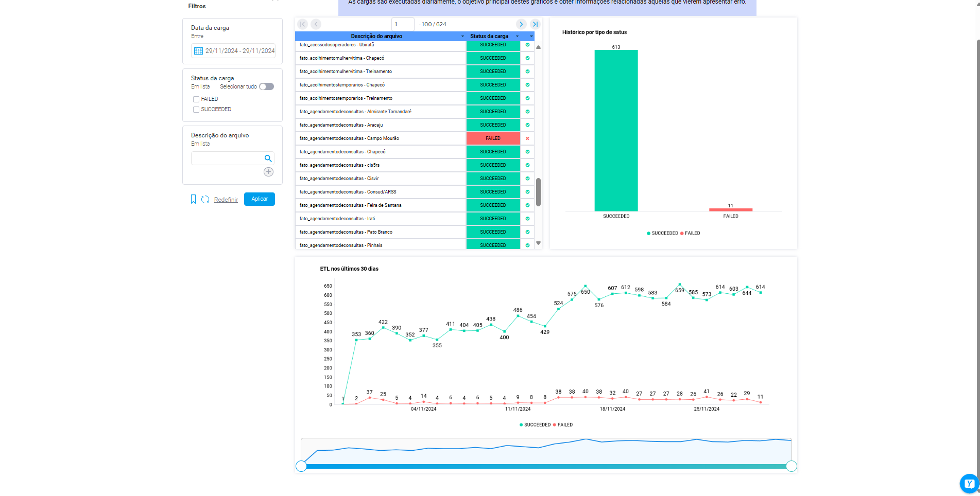Viewport: 980px width, 496px height.
Task: Open Descrição do arquivo column dropdown
Action: point(462,37)
